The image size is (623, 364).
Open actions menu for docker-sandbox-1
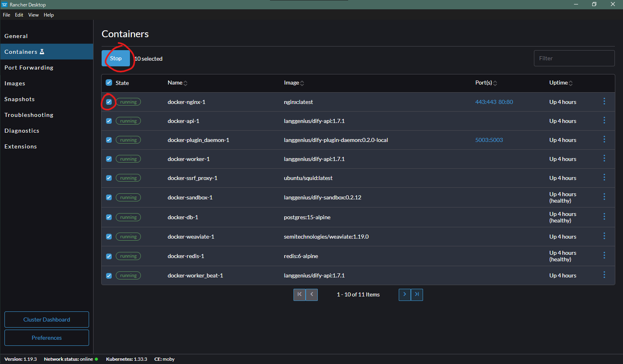(x=604, y=197)
